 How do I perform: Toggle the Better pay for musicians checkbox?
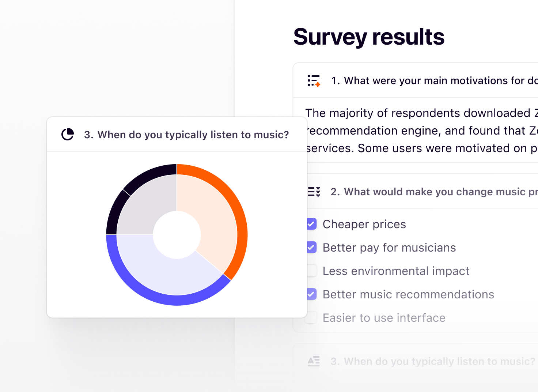tap(312, 248)
